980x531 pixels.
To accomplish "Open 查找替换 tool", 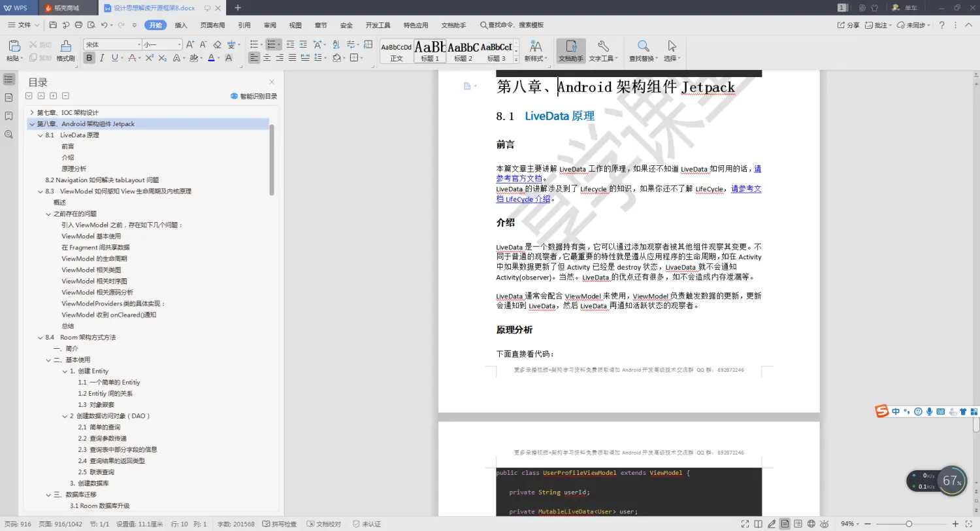I will tap(644, 51).
